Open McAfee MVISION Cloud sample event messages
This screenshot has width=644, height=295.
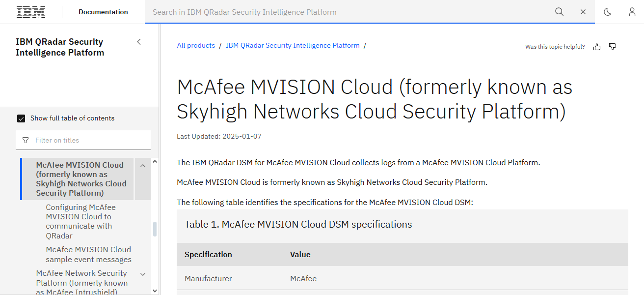88,254
